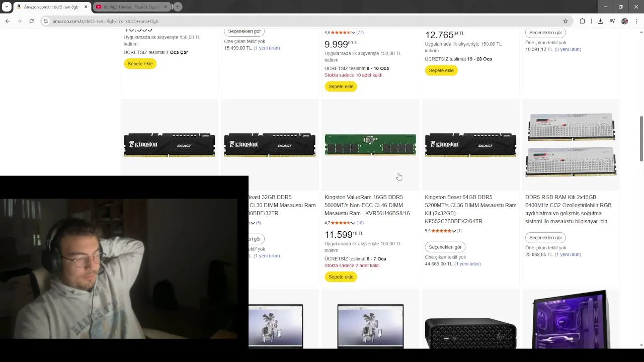644x362 pixels.
Task: Click Kingston Beast 32GB product image
Action: point(270,145)
